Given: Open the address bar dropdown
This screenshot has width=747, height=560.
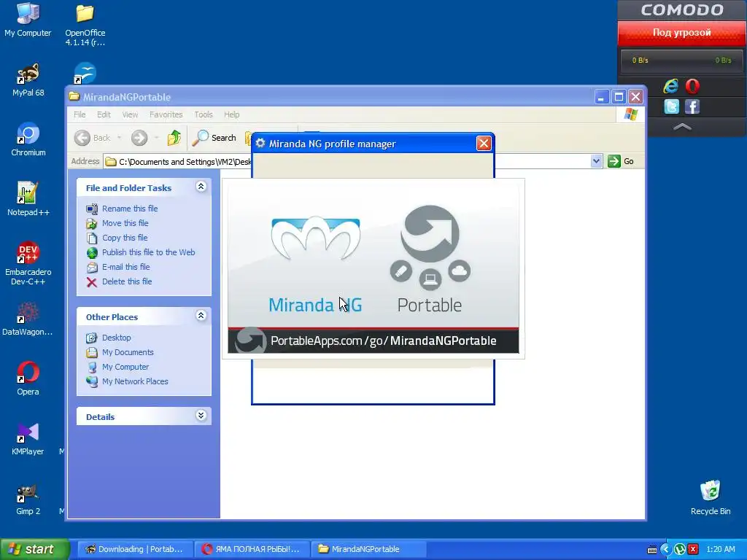Looking at the screenshot, I should (x=596, y=161).
